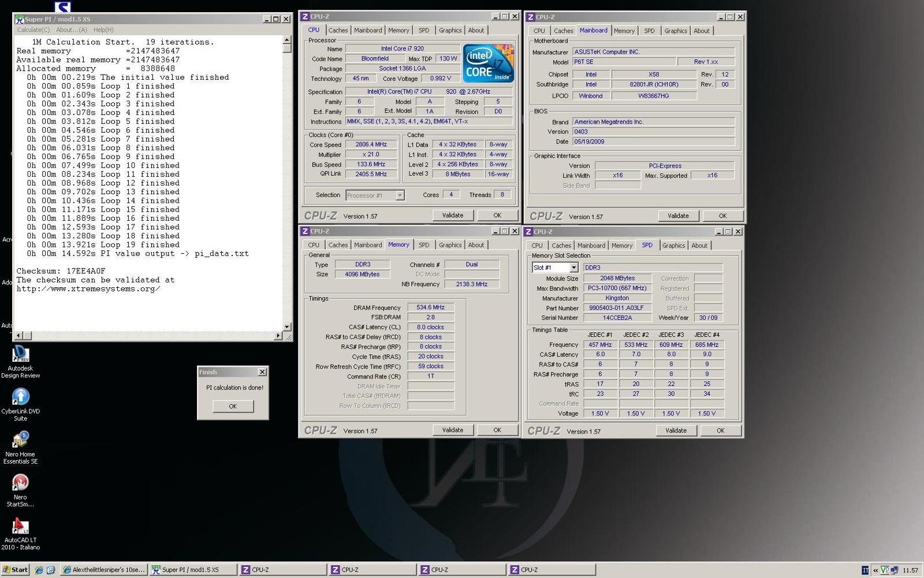Open the Autodesk Design Review desktop icon

tap(20, 362)
